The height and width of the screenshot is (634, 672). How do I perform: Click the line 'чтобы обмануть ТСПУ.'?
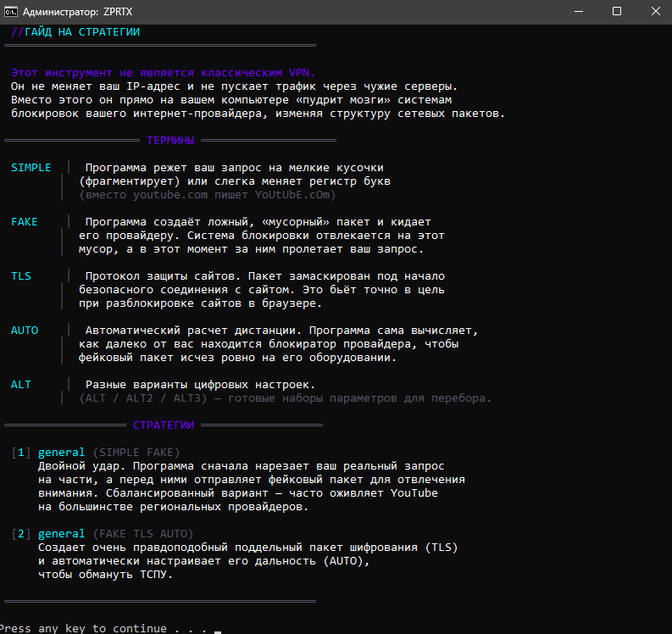(105, 575)
